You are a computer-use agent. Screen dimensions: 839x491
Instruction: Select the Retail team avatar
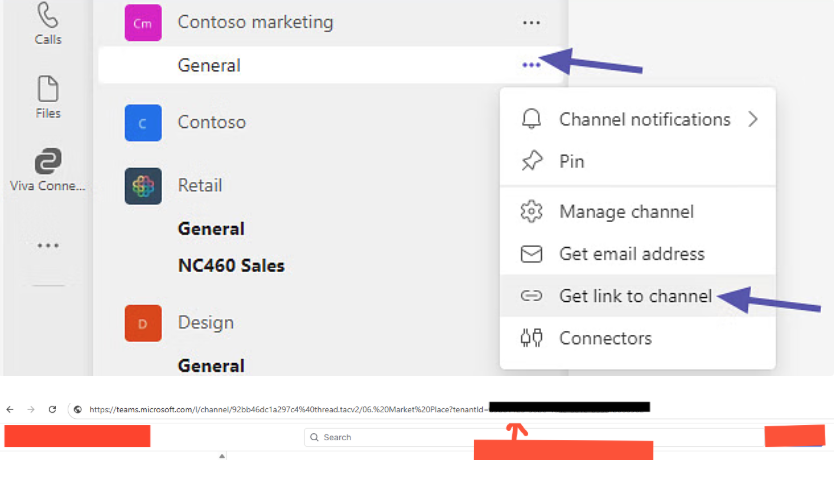(143, 186)
